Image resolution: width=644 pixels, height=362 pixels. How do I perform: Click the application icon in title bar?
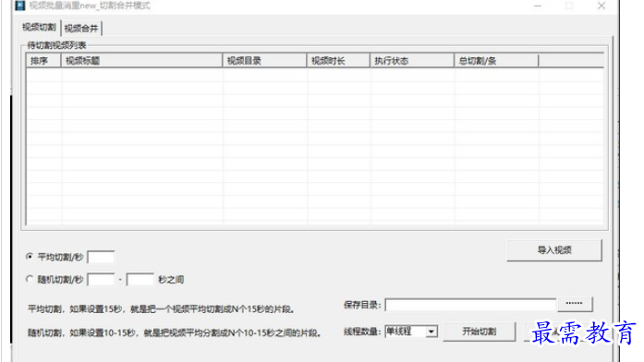coord(20,6)
